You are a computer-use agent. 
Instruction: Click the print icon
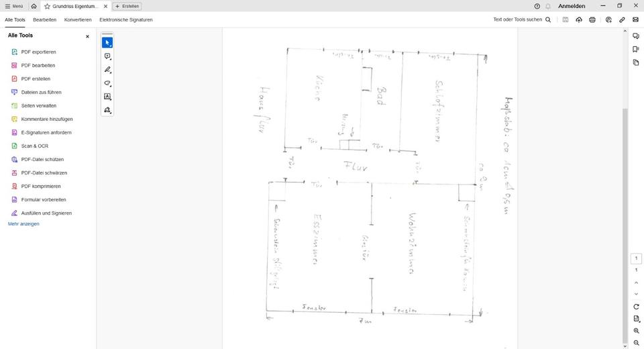coord(592,20)
